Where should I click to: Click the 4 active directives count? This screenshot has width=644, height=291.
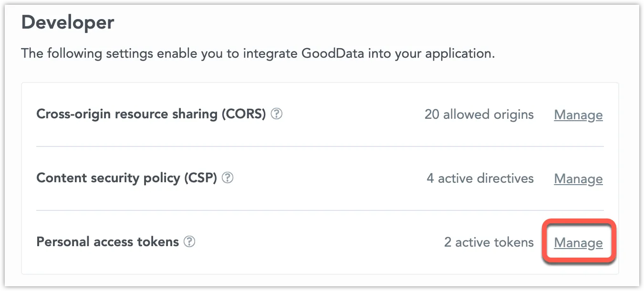pos(480,178)
